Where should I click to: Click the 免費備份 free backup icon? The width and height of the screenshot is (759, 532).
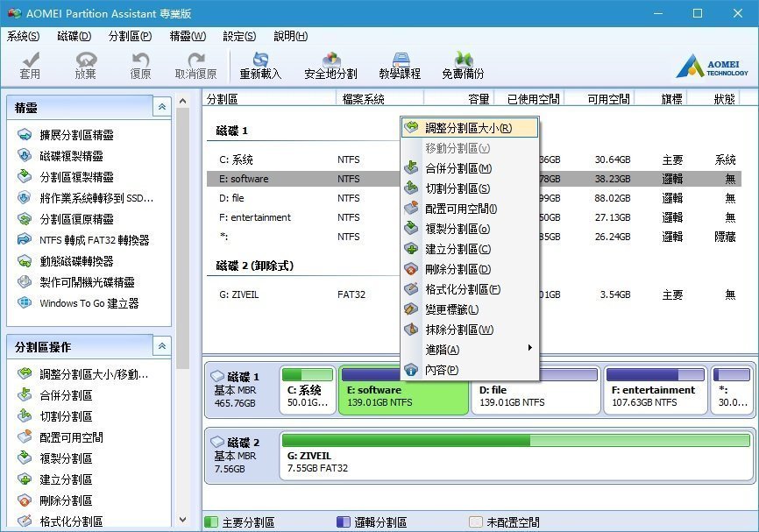(x=464, y=60)
